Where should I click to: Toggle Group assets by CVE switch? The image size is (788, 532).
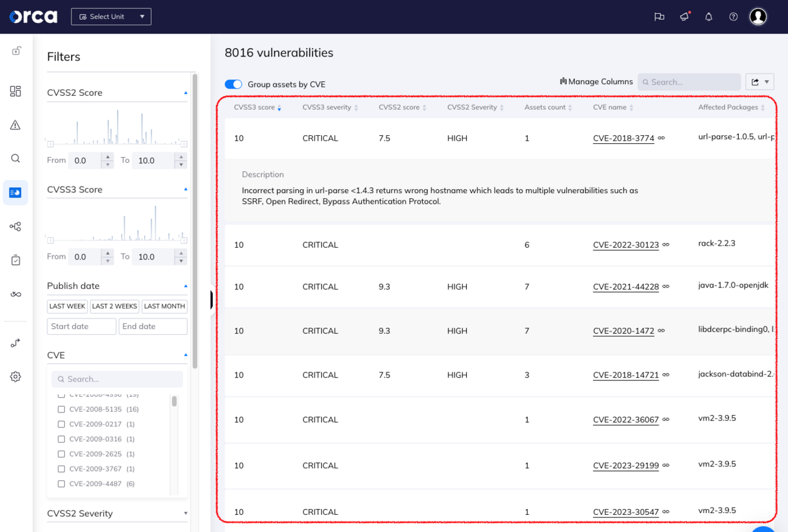point(233,84)
